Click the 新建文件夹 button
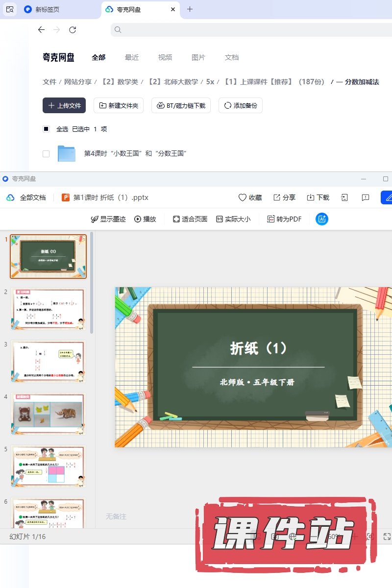 point(119,105)
